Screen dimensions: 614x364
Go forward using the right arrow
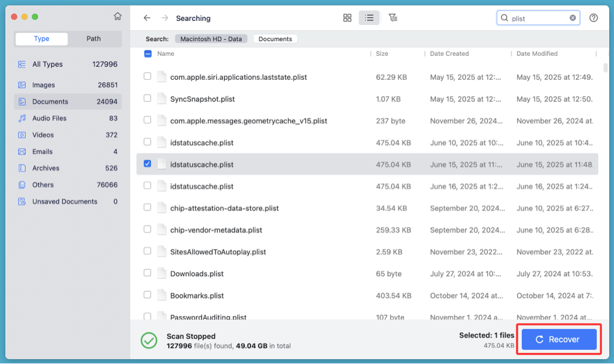click(163, 18)
